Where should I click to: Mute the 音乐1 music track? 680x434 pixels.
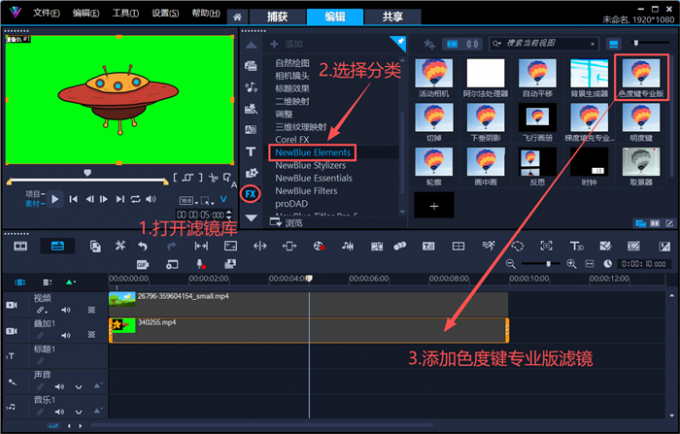click(x=59, y=411)
